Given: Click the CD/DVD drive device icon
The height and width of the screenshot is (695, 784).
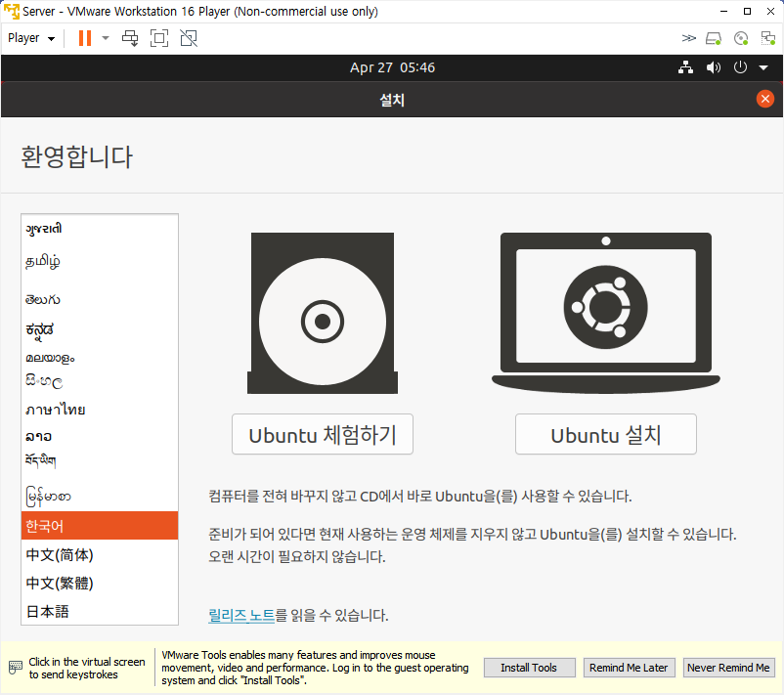Looking at the screenshot, I should [x=741, y=38].
